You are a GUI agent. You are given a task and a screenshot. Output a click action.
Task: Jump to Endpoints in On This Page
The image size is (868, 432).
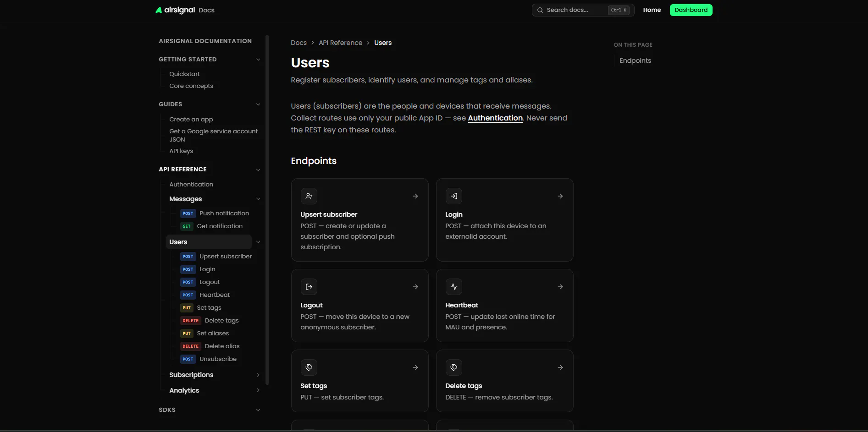tap(635, 60)
